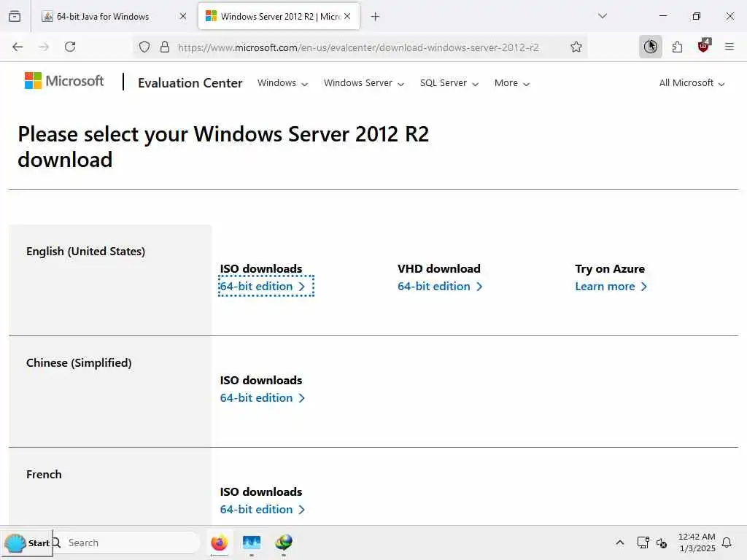Click Learn more under Try on Azure
Viewport: 747px width, 560px height.
[x=611, y=286]
